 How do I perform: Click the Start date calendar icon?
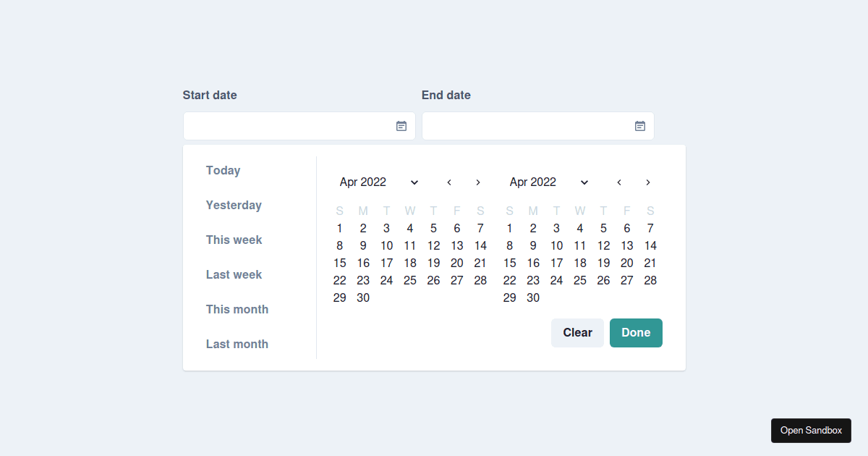[401, 126]
